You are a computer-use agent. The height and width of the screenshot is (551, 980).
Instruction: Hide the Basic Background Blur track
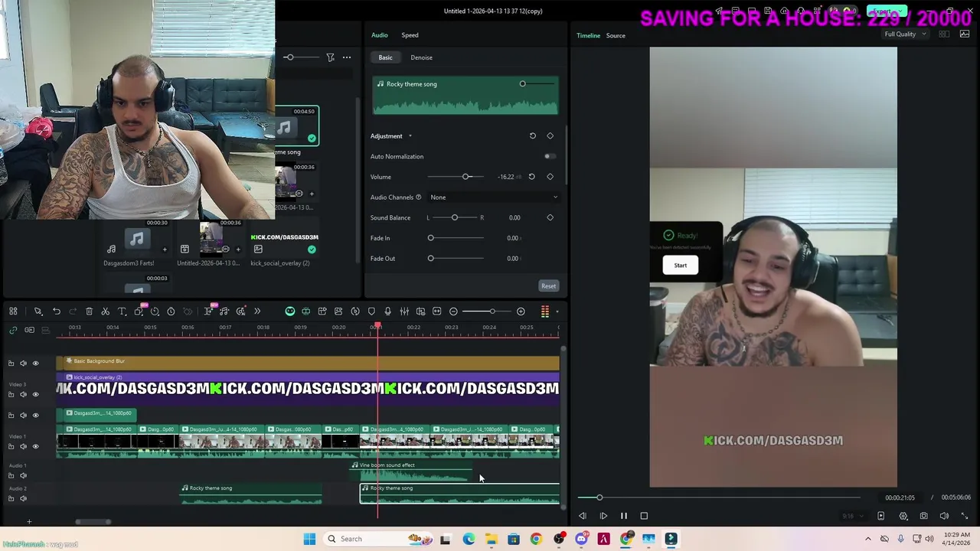click(35, 364)
